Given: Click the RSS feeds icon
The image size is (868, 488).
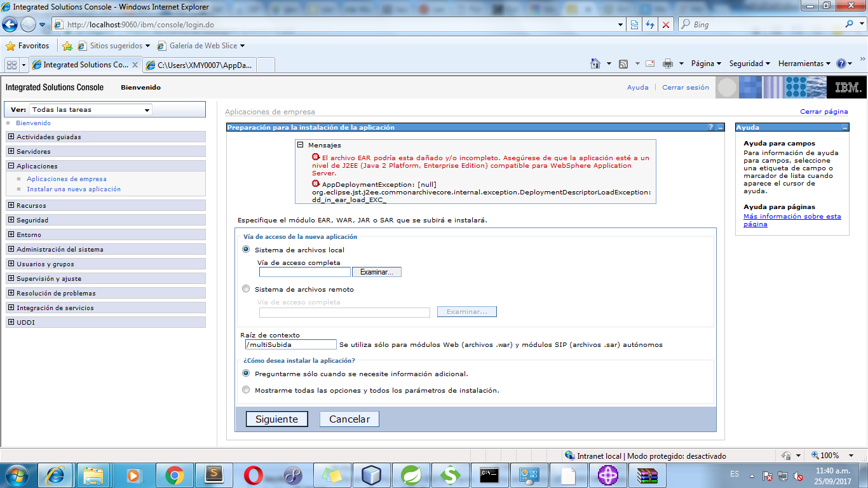Looking at the screenshot, I should coord(623,64).
